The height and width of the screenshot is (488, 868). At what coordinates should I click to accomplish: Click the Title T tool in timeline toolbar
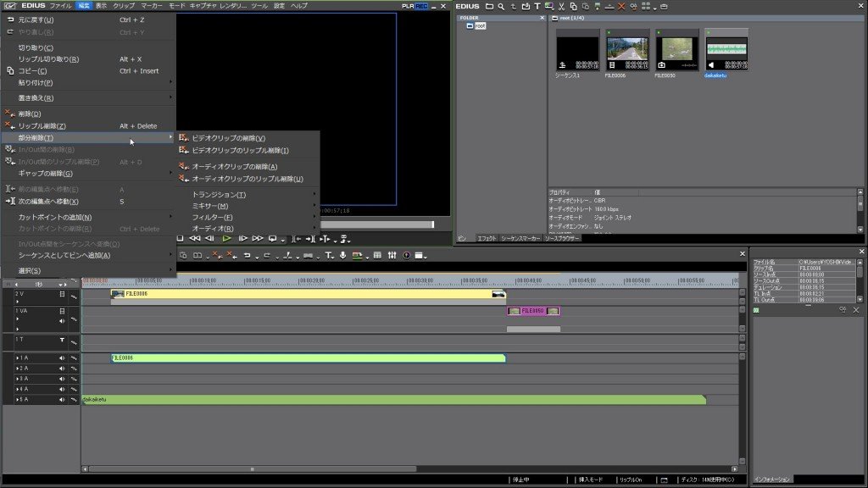click(x=328, y=255)
